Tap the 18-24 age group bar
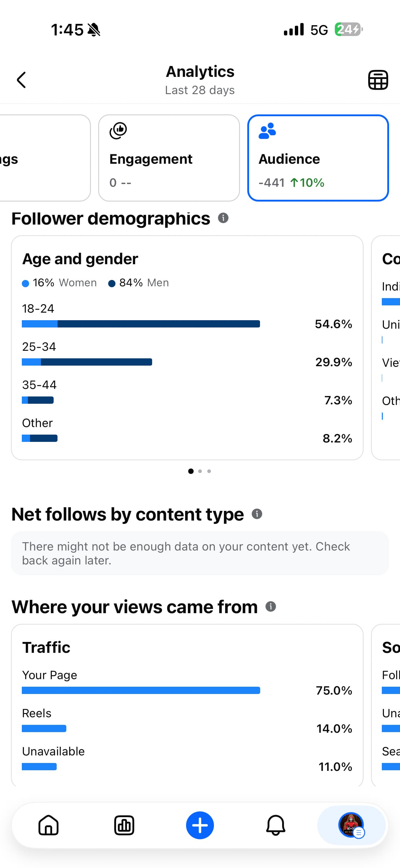Viewport: 400px width, 868px height. coord(141,324)
